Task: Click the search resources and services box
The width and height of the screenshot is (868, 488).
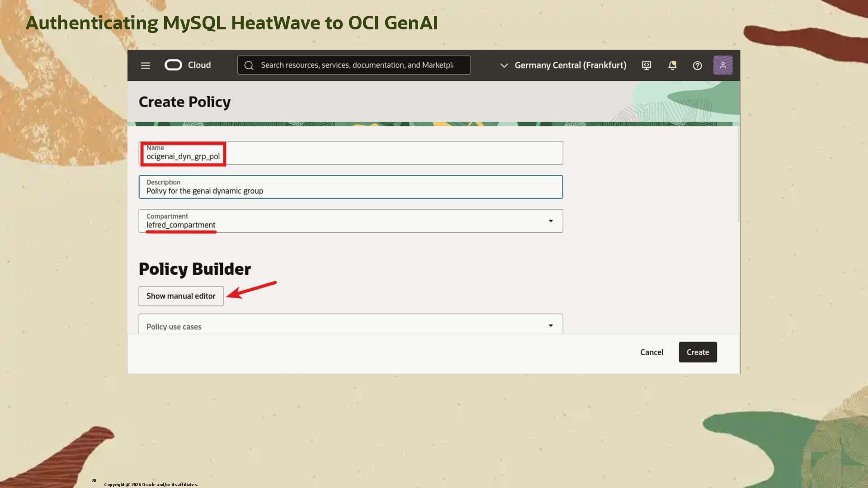Action: point(357,66)
